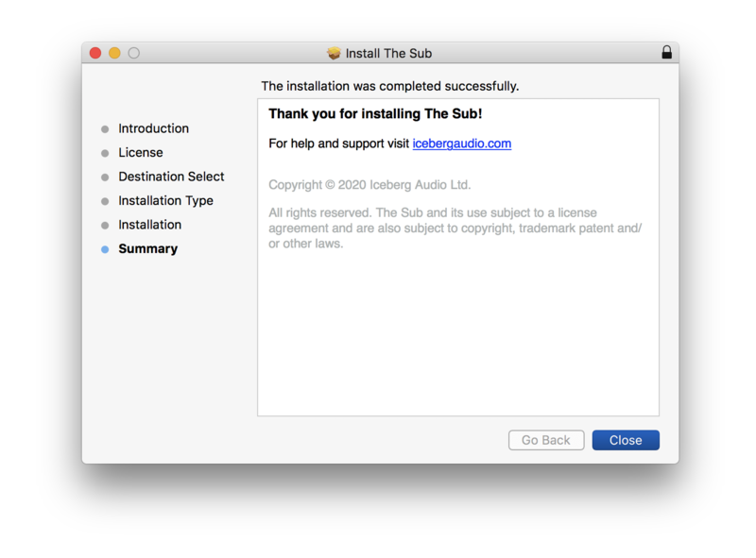Select the Installation Type step

165,200
